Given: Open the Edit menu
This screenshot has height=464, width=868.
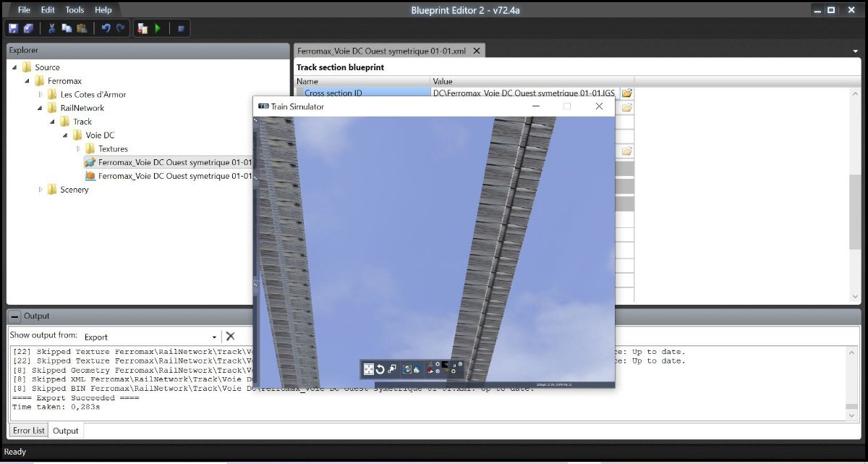Looking at the screenshot, I should pyautogui.click(x=48, y=10).
